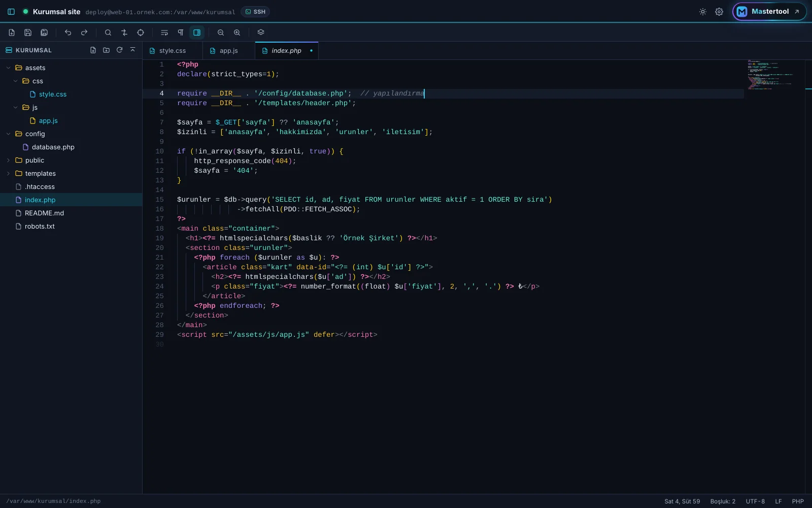The image size is (812, 508).
Task: Undo the last edit
Action: pos(68,33)
